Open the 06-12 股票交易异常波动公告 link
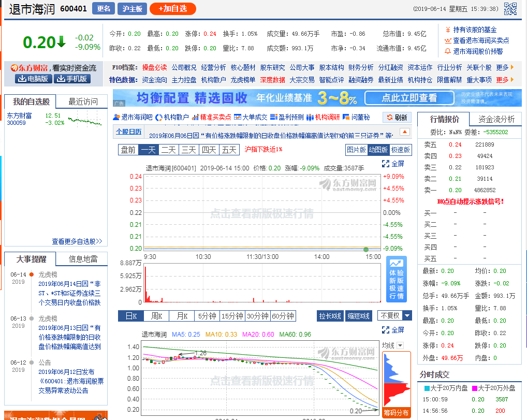This screenshot has height=420, width=527. pos(71,381)
